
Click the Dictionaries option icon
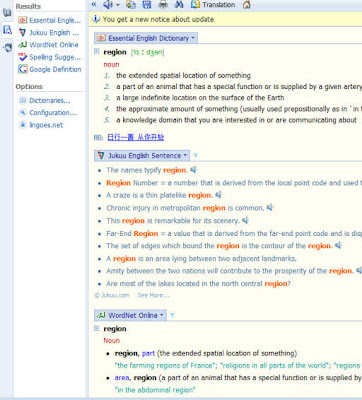pyautogui.click(x=23, y=100)
